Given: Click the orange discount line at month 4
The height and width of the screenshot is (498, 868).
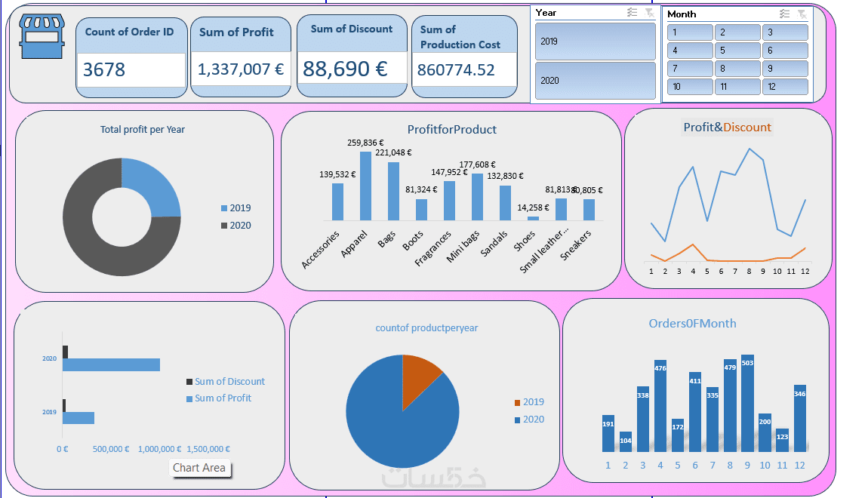Looking at the screenshot, I should point(693,244).
